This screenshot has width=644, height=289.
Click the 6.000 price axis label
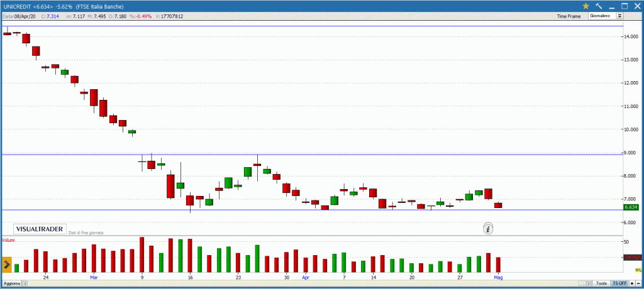click(631, 222)
